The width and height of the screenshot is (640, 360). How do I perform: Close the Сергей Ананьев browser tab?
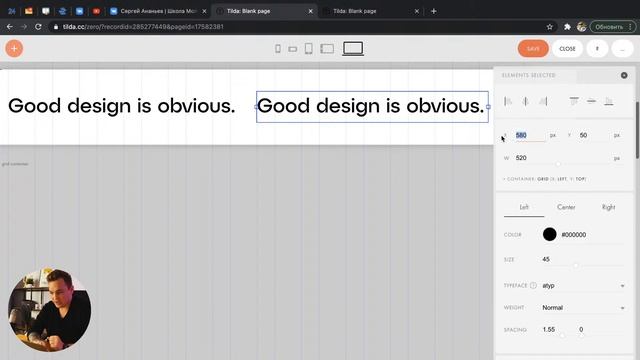click(x=204, y=11)
